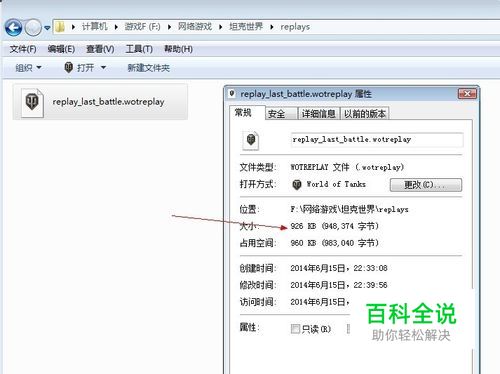This screenshot has width=500, height=374.
Task: Open the 工具(T) menu
Action: coord(139,49)
